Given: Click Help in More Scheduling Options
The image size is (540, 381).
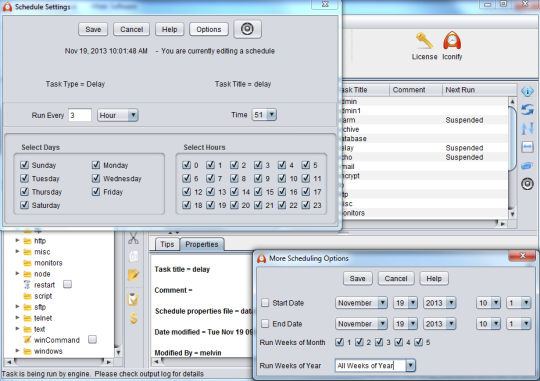Looking at the screenshot, I should click(x=434, y=278).
